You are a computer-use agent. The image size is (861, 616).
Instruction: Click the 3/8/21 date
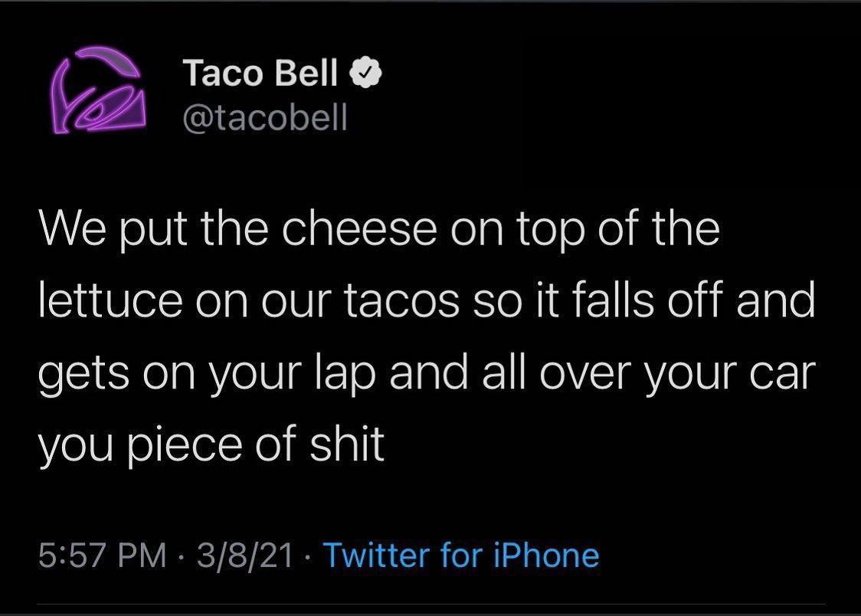coord(245,555)
